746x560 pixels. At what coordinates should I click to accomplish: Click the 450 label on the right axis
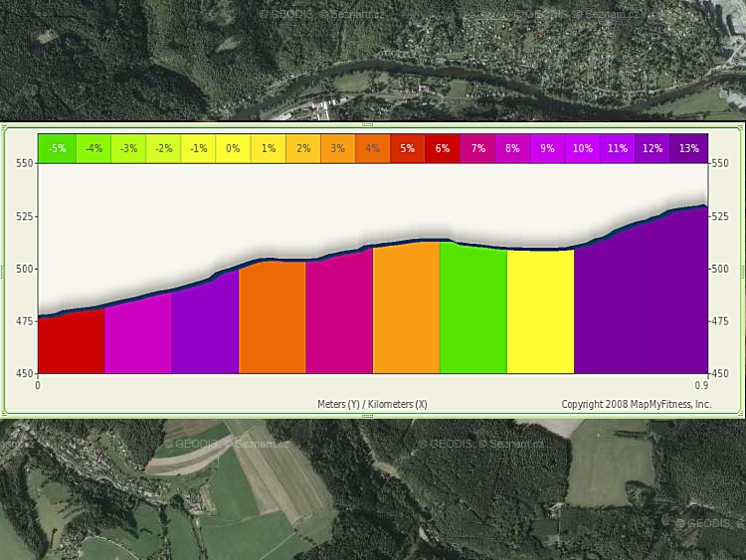pos(720,373)
